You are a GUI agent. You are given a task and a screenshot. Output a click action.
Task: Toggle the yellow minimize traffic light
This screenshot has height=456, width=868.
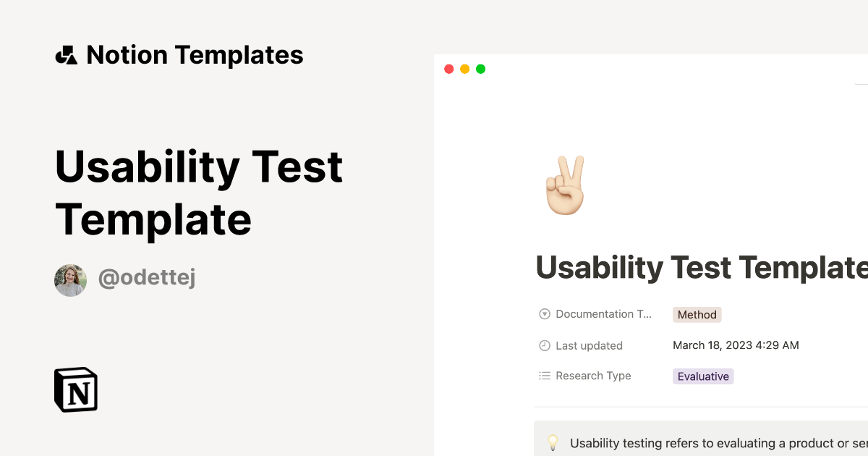tap(464, 69)
